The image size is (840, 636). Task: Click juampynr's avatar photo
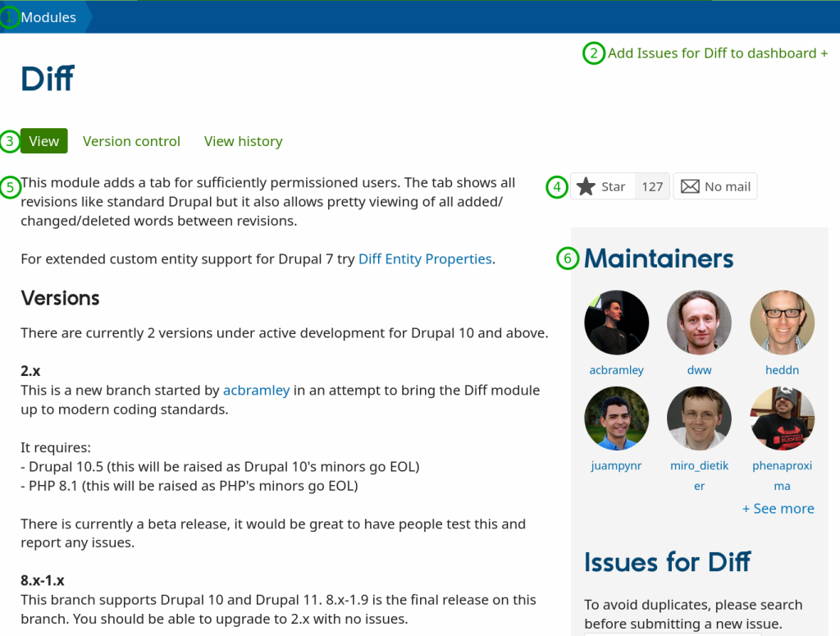pos(616,419)
